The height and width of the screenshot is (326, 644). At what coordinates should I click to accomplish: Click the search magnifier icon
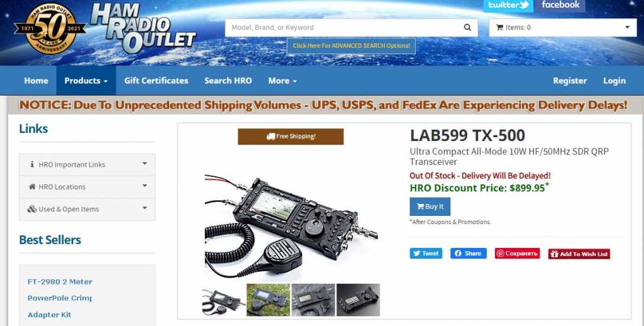pyautogui.click(x=467, y=28)
